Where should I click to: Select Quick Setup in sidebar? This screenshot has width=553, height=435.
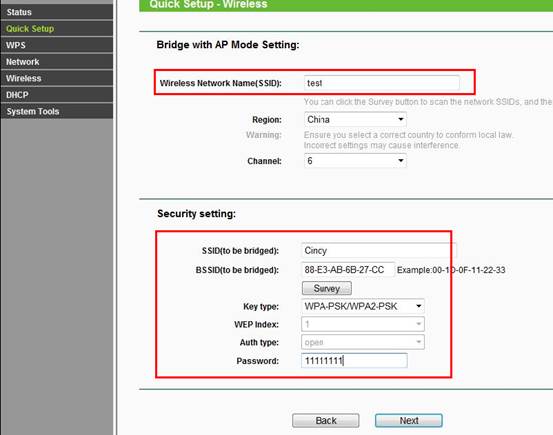pyautogui.click(x=57, y=29)
